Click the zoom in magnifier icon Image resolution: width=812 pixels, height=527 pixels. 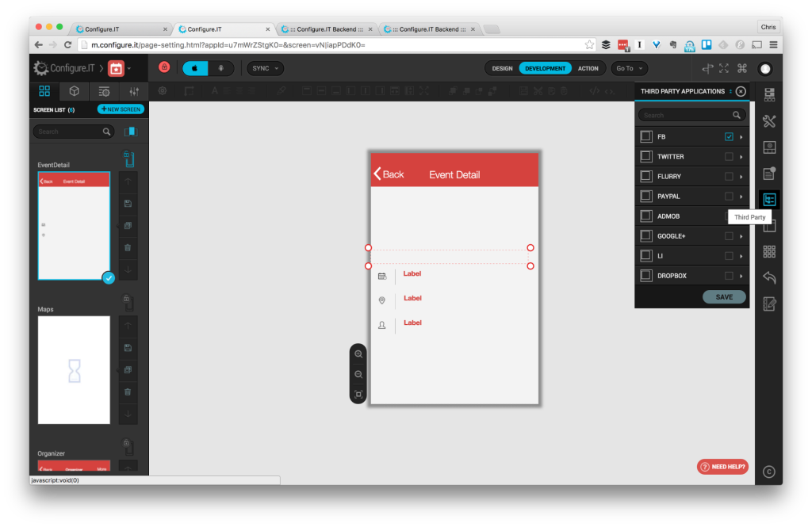[358, 354]
